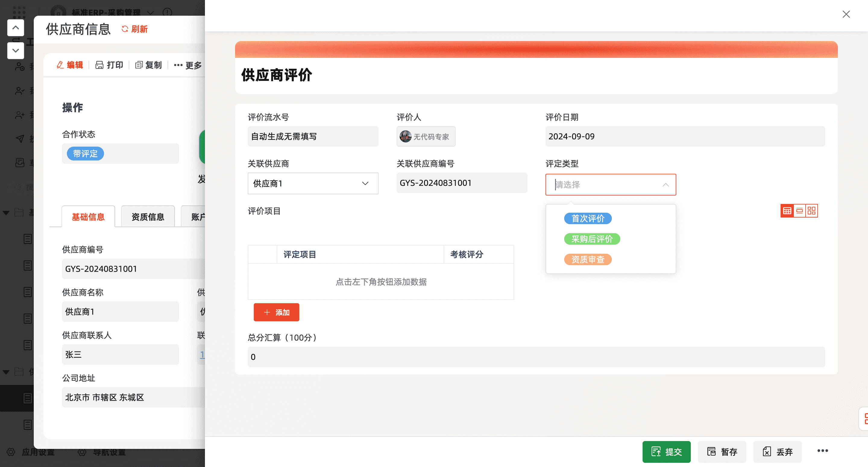Click the 复制 copy button

pyautogui.click(x=149, y=65)
